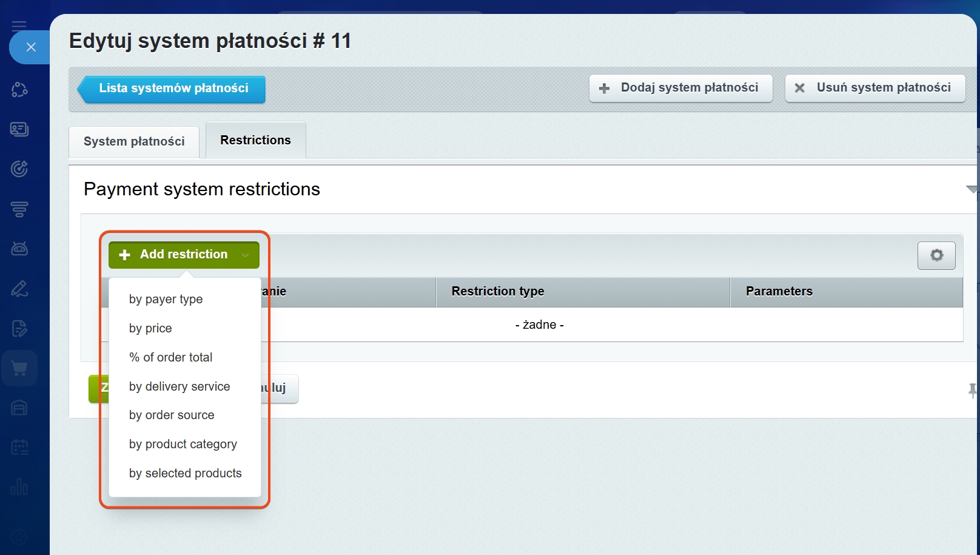Choose 'by selected products' restriction

click(x=185, y=473)
